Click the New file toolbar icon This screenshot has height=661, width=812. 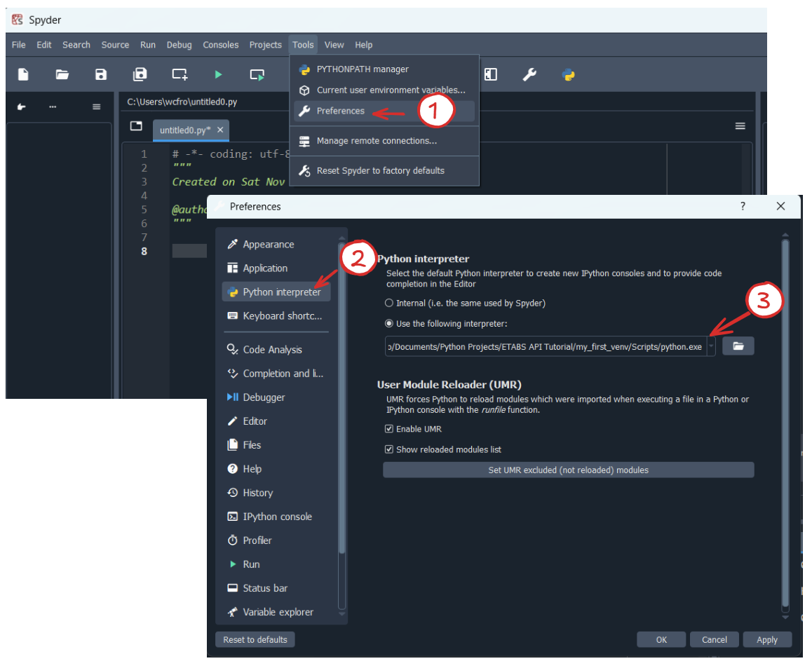[x=23, y=74]
